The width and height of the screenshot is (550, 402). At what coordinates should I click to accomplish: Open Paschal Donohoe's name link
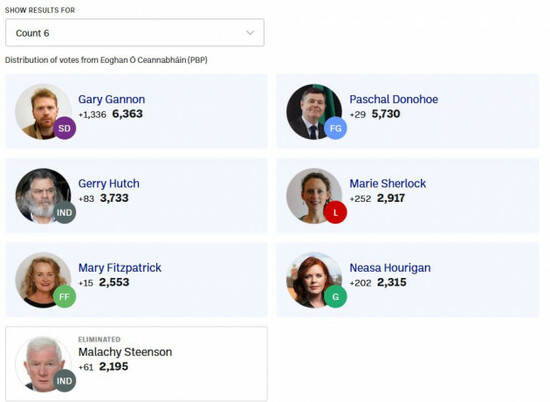(394, 99)
